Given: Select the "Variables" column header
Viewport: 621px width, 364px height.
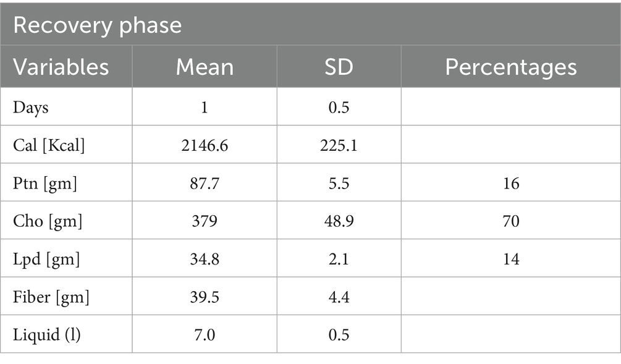Looking at the screenshot, I should click(x=61, y=67).
